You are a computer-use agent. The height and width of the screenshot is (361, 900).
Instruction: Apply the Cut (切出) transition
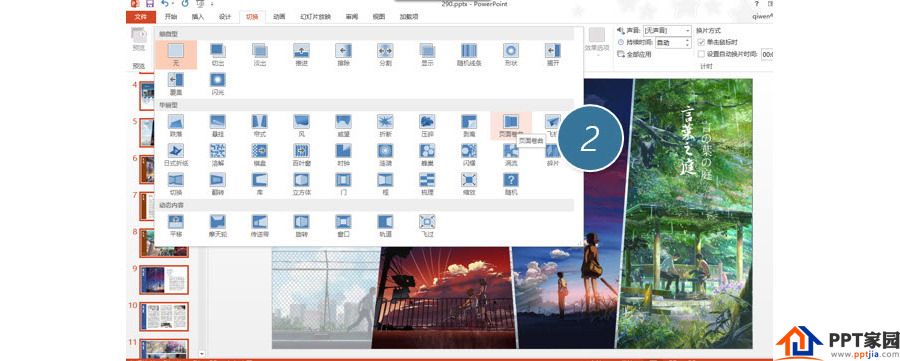point(218,55)
